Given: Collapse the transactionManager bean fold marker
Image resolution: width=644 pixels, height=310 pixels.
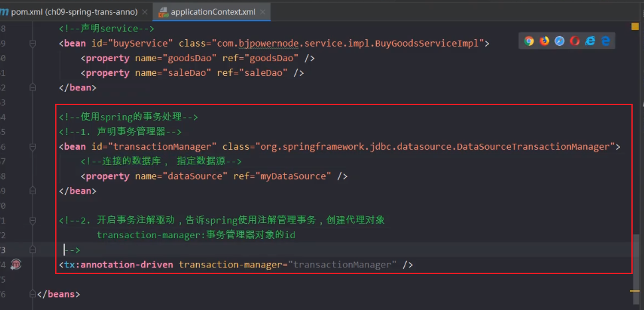Looking at the screenshot, I should point(33,147).
